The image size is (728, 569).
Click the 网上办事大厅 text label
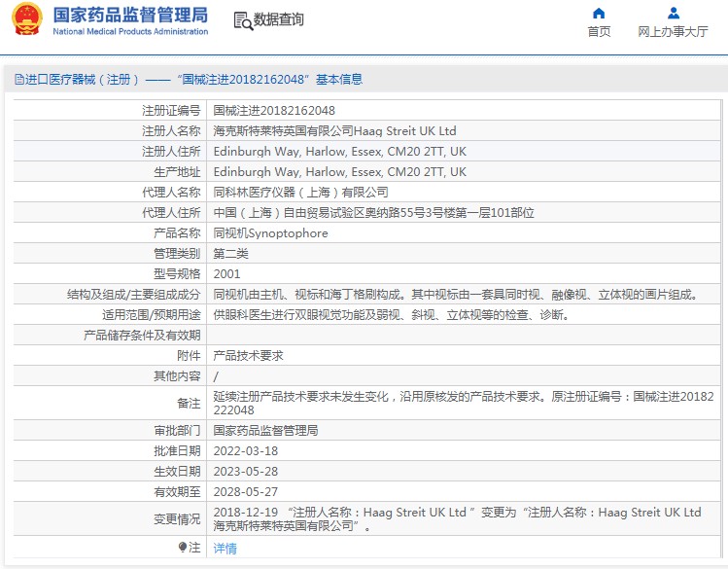tap(673, 31)
